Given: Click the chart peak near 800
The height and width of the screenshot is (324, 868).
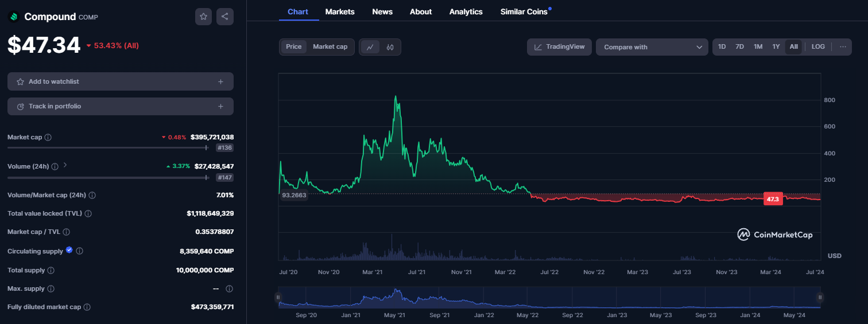Looking at the screenshot, I should [396, 97].
